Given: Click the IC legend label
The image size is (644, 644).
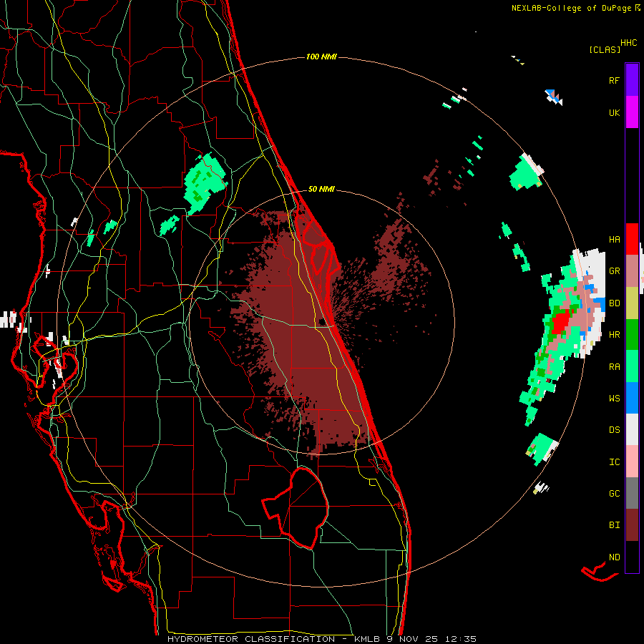Looking at the screenshot, I should (x=614, y=462).
